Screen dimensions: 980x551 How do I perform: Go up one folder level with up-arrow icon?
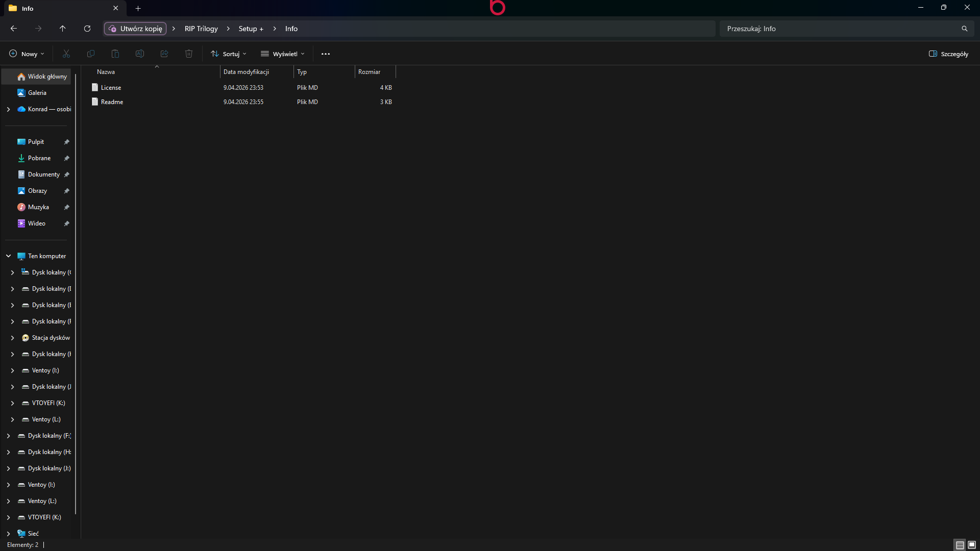[62, 29]
